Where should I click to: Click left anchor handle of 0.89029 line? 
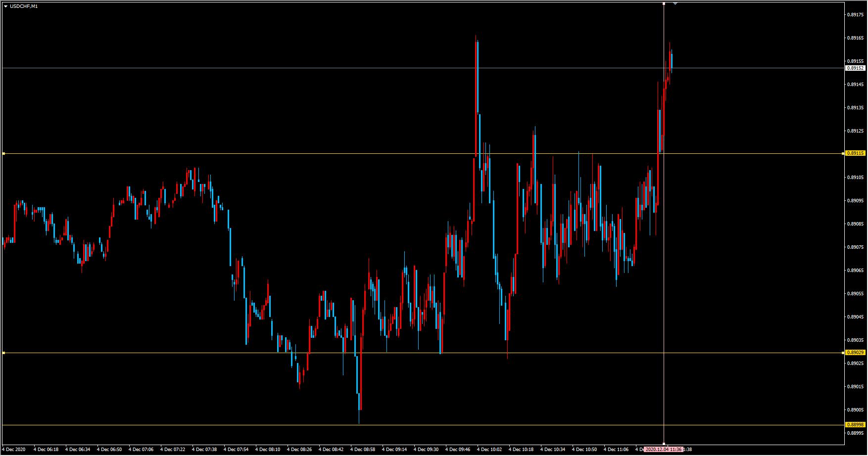click(x=3, y=353)
